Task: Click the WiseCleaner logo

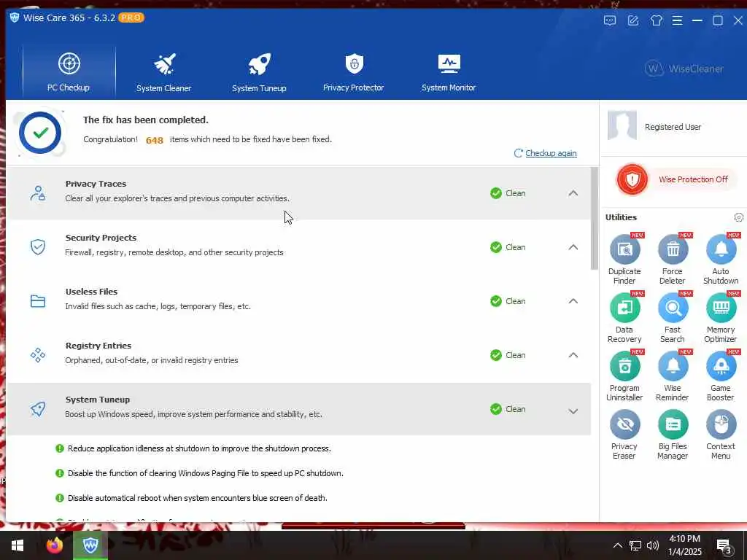Action: point(684,69)
